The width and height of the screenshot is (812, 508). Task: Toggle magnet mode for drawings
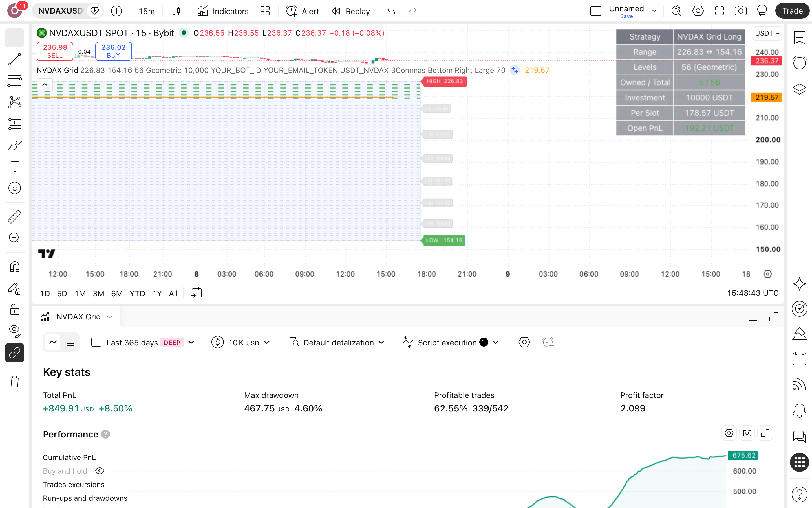pos(14,267)
